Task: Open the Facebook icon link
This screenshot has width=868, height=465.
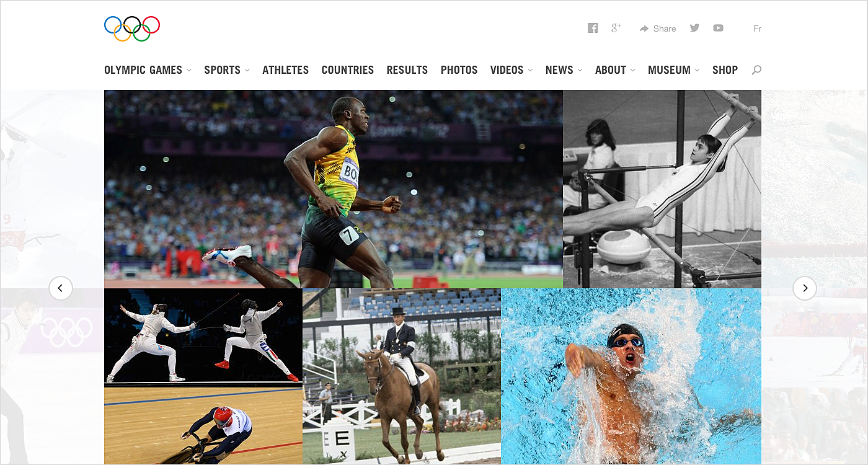Action: pos(593,28)
